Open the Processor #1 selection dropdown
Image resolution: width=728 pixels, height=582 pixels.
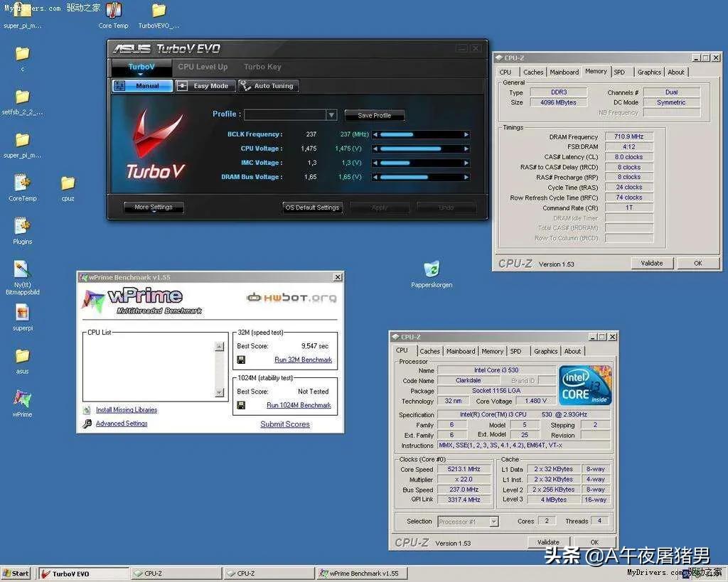pyautogui.click(x=493, y=522)
